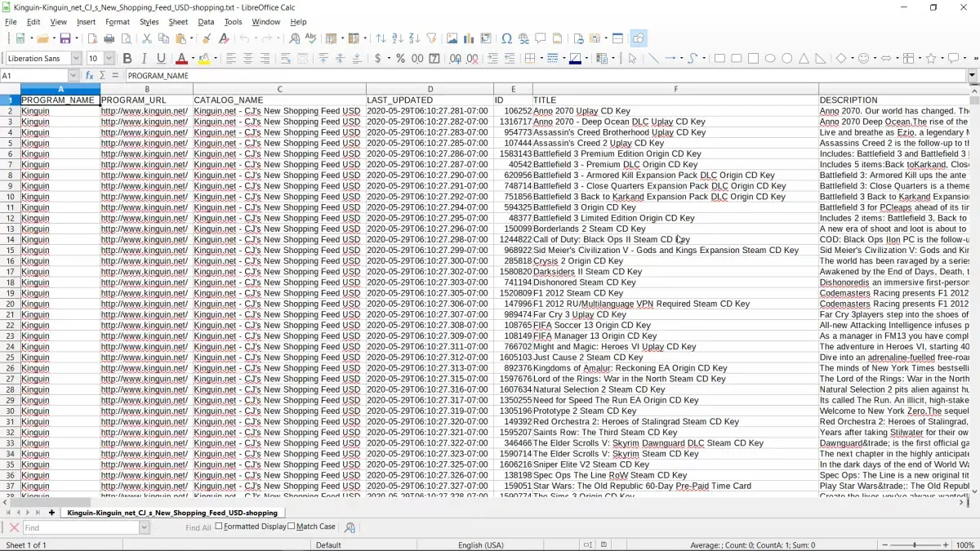Select the Insert Line tool

(x=653, y=59)
